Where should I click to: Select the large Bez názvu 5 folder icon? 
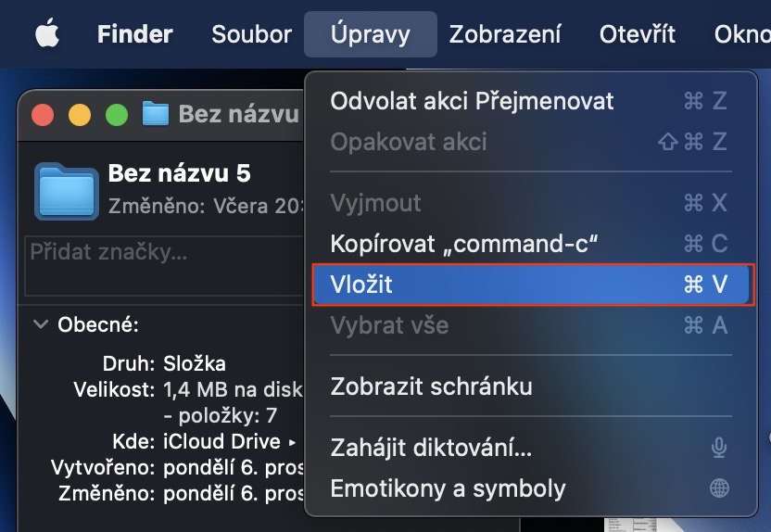(66, 190)
